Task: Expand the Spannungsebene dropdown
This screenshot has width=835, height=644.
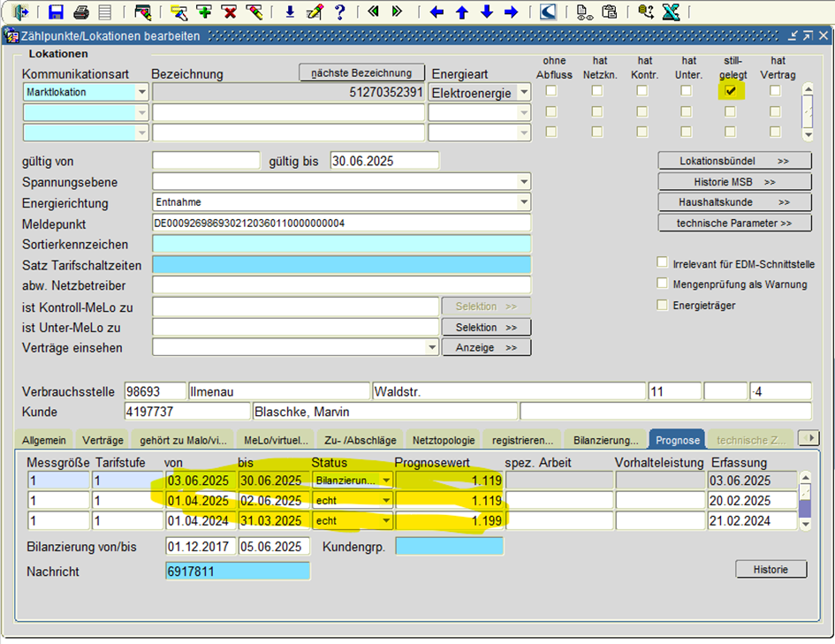Action: tap(524, 182)
